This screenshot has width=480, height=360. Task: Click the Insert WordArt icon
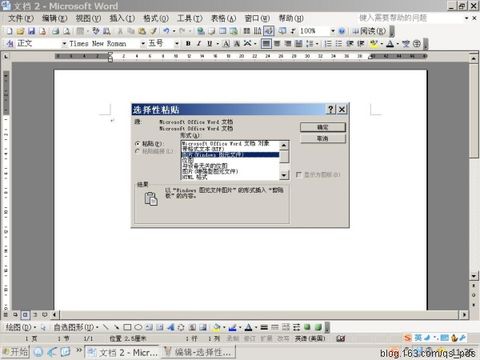(171, 327)
